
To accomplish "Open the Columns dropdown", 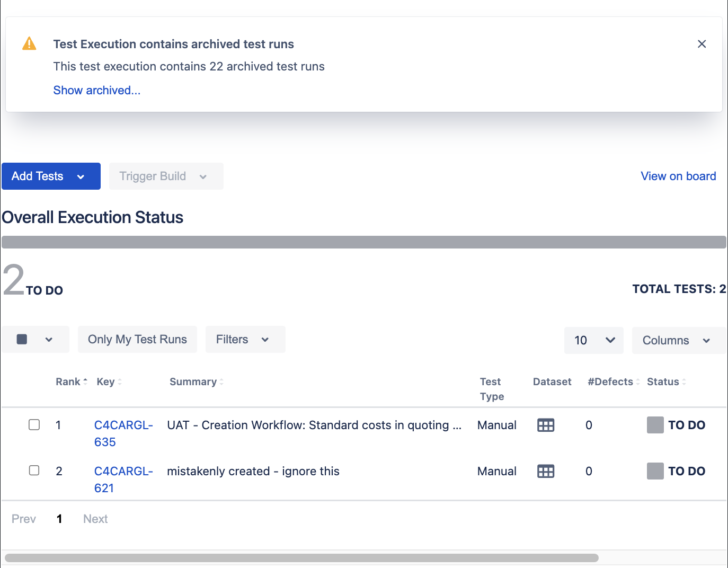I will (x=678, y=340).
